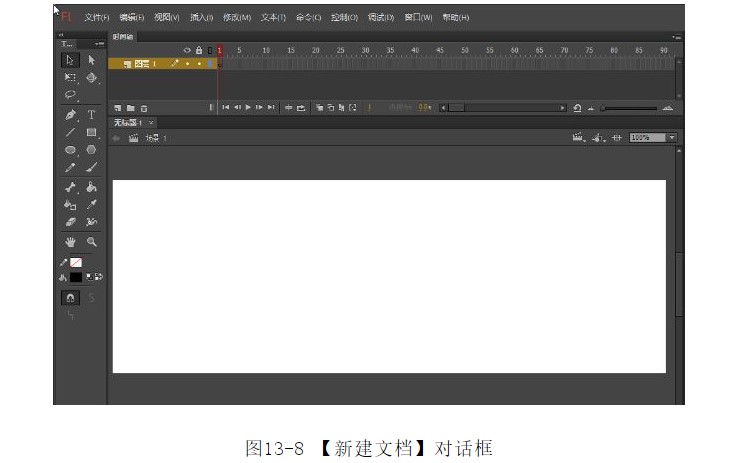The width and height of the screenshot is (745, 463).
Task: Select the Eraser tool
Action: tap(70, 221)
